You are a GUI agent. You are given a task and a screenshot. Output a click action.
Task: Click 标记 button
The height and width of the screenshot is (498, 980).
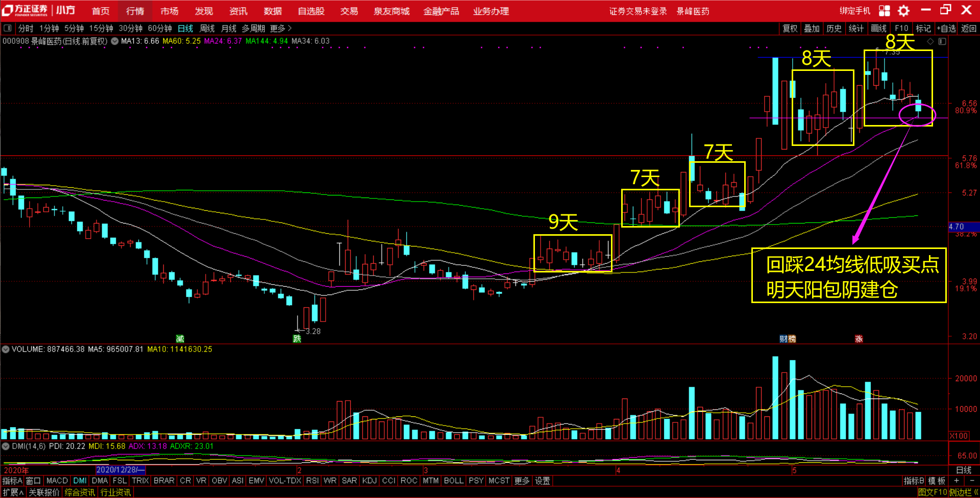[923, 29]
